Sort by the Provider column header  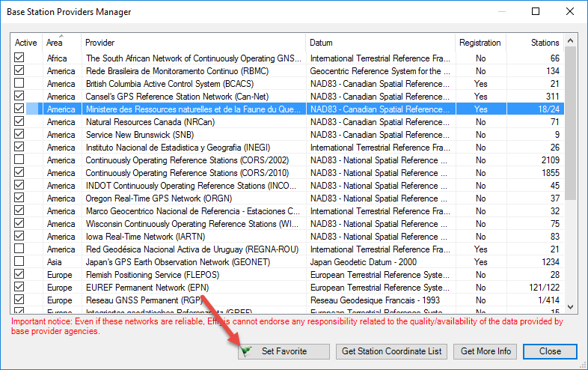click(x=193, y=43)
